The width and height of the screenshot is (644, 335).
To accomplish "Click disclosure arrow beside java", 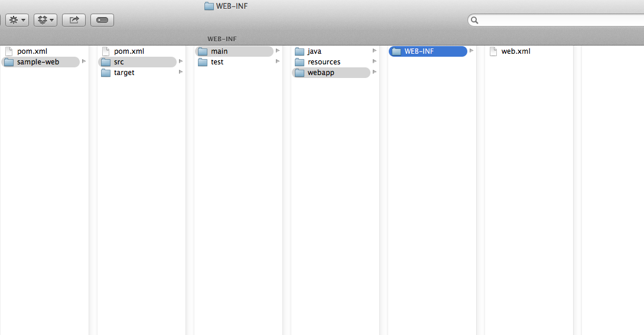I will pyautogui.click(x=375, y=50).
